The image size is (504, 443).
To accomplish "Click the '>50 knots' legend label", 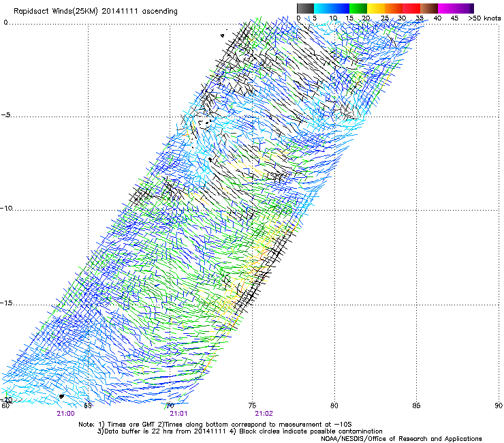I will click(484, 18).
